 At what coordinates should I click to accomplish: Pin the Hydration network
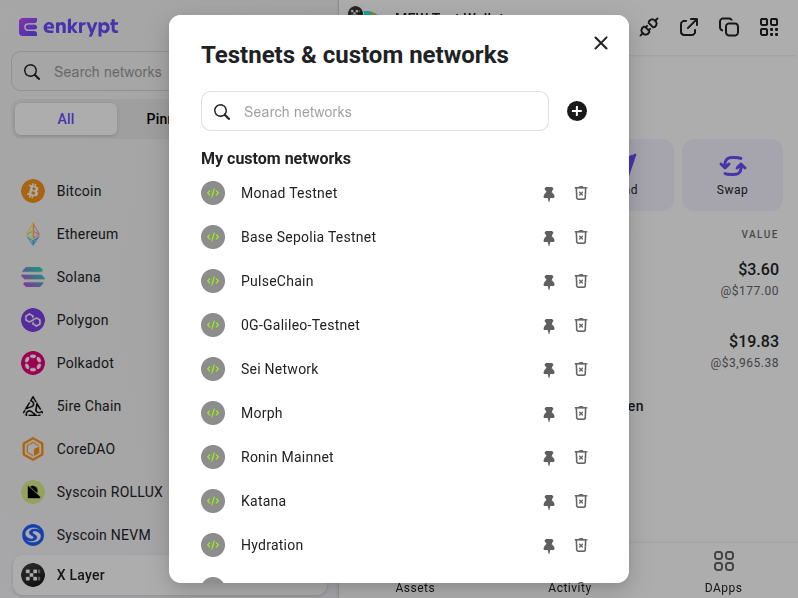549,546
